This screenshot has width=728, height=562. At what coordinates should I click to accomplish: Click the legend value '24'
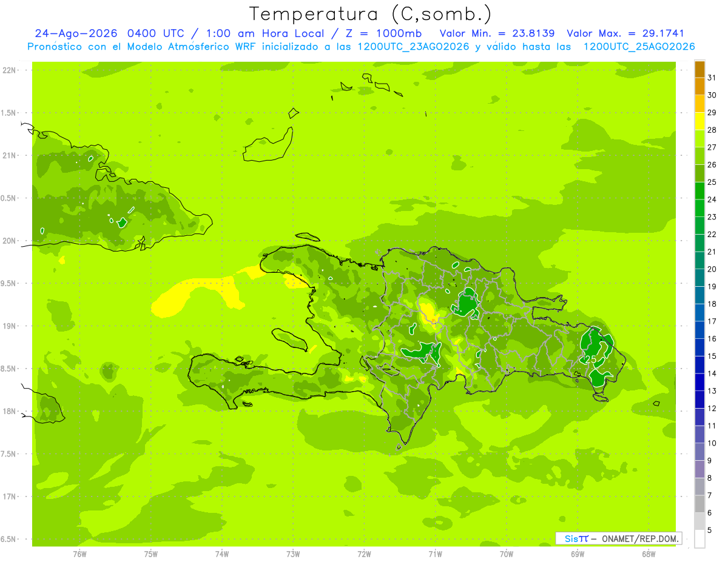pyautogui.click(x=712, y=199)
